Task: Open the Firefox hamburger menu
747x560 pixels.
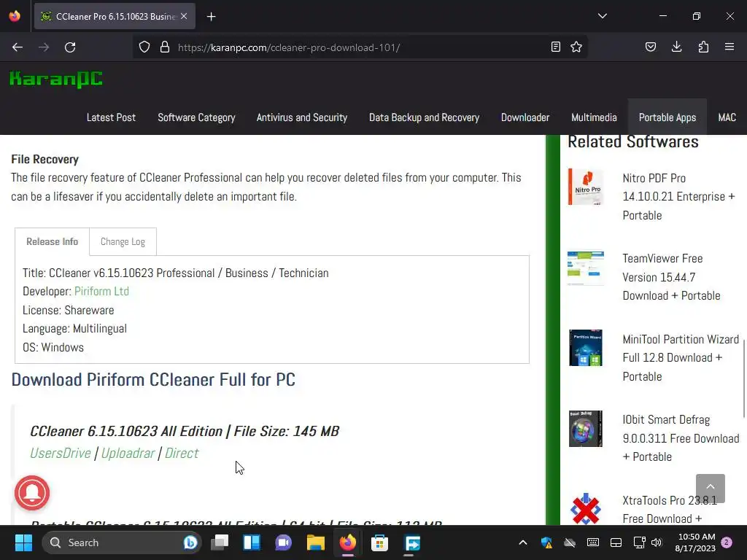Action: 729,47
